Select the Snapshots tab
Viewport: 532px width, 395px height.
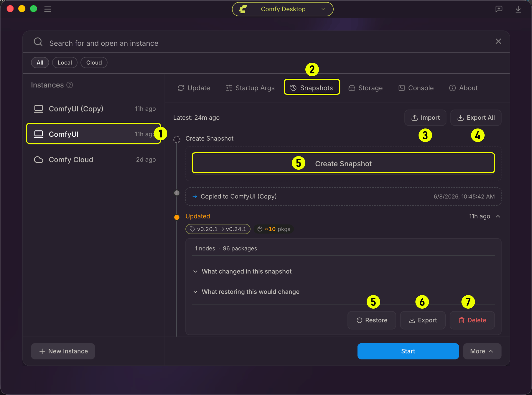tap(312, 88)
